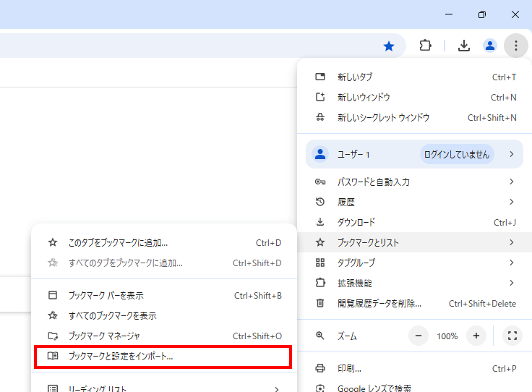Click the user avatar beside ユーザー 1
Image resolution: width=532 pixels, height=392 pixels.
pyautogui.click(x=320, y=155)
